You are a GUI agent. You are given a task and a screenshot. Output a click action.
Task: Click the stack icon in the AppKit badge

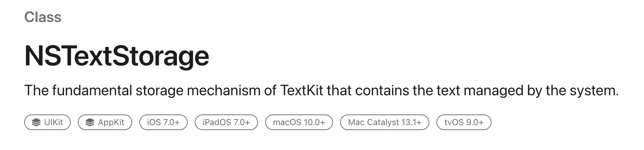90,122
